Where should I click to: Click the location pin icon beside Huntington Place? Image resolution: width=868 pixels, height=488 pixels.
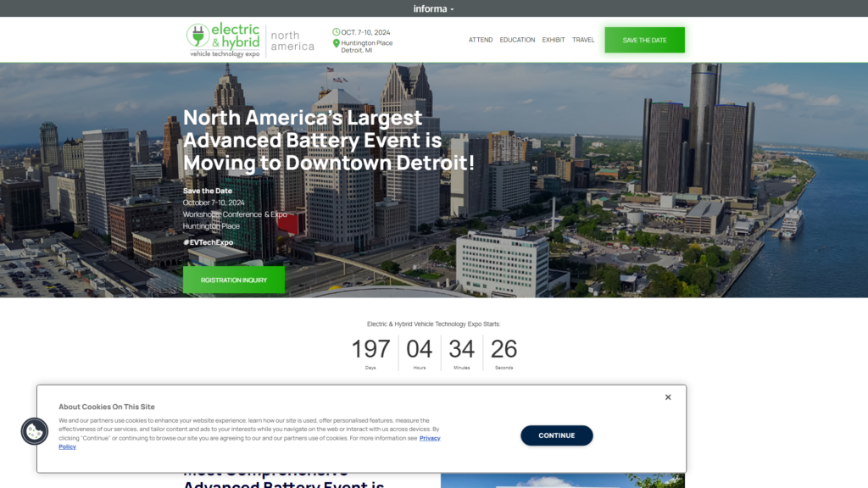[336, 44]
